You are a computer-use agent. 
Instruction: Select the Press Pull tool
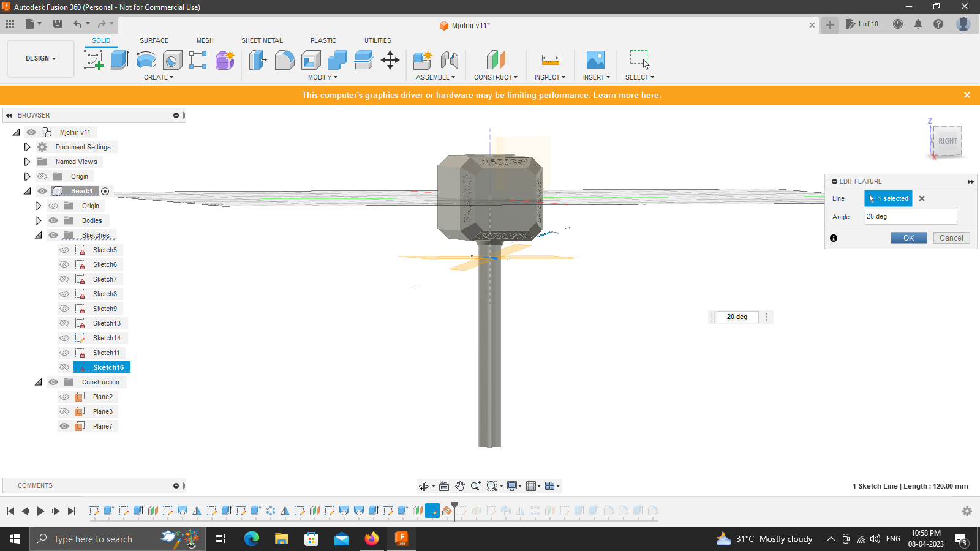pos(258,60)
